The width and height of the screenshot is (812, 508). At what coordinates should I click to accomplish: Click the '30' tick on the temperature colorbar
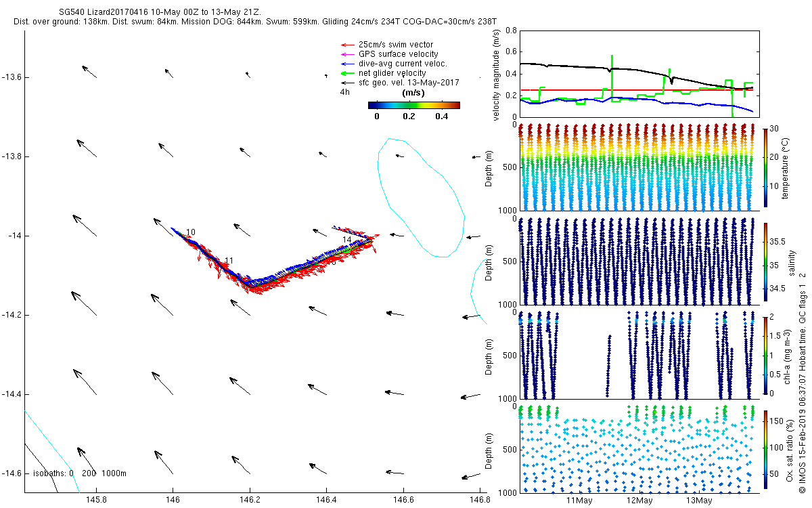(x=775, y=129)
